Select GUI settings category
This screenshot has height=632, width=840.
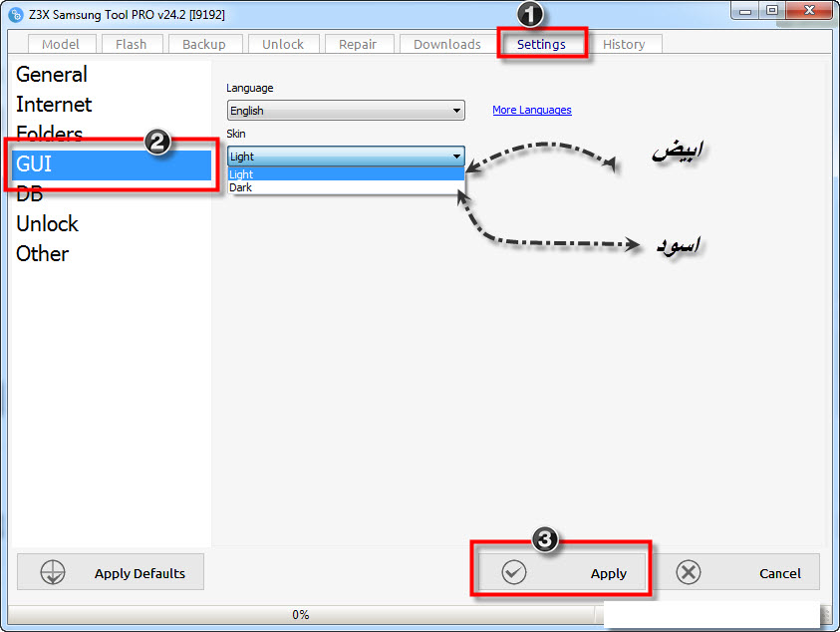(112, 164)
